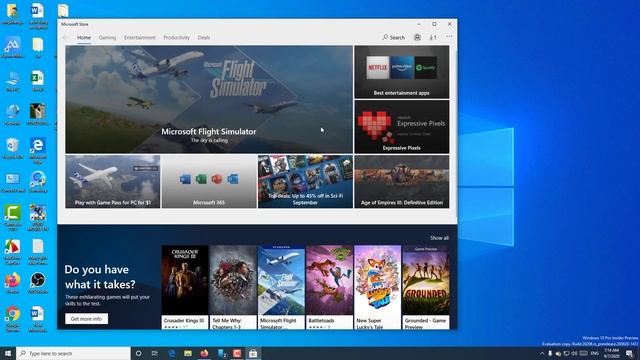This screenshot has width=640, height=360.
Task: Select the Recycle Bin desktop icon
Action: (x=13, y=149)
